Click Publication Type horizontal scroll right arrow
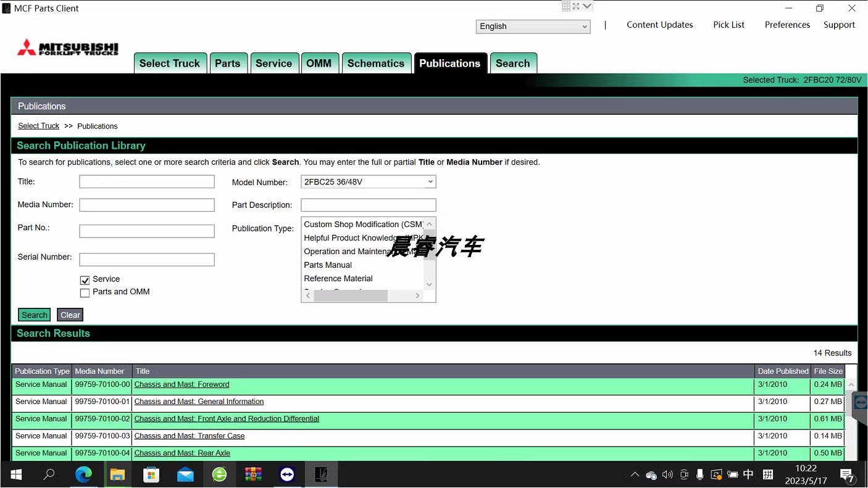 point(418,296)
